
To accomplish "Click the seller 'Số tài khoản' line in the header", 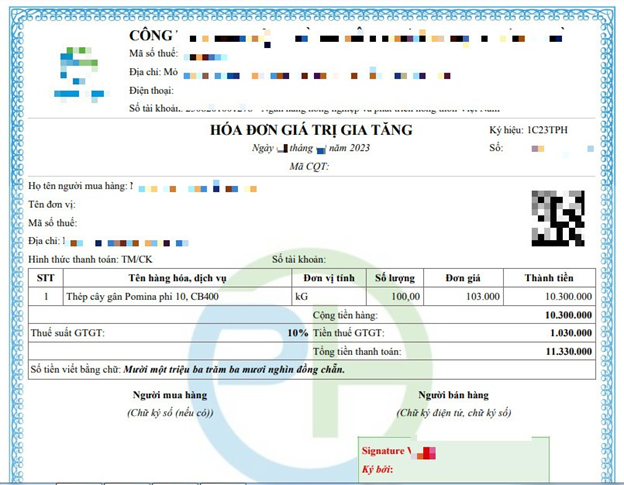I will point(314,109).
